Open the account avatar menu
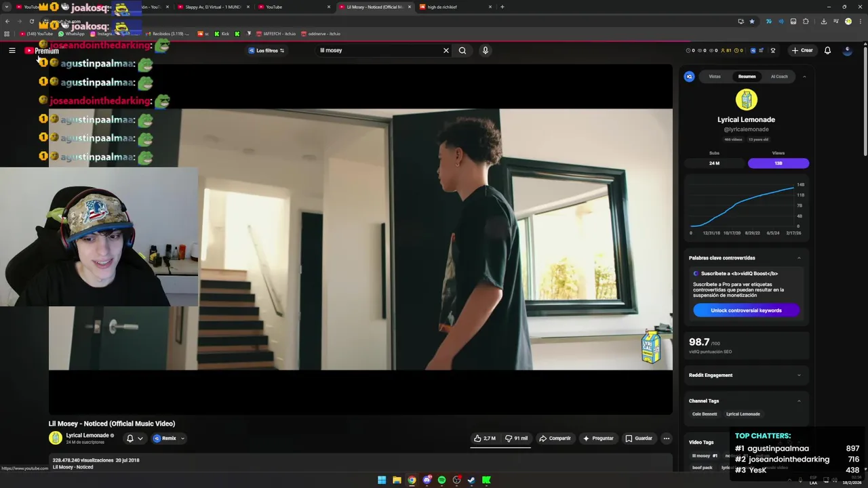 pyautogui.click(x=847, y=50)
